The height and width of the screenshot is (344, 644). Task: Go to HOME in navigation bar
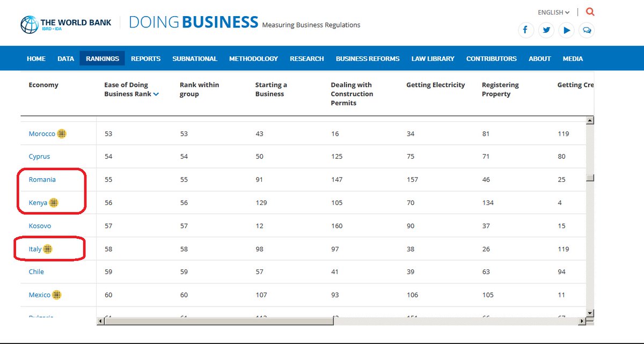click(36, 58)
